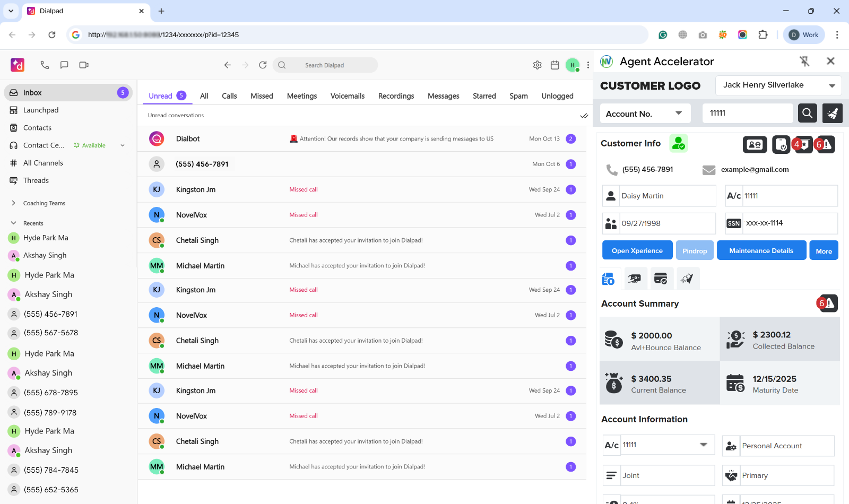This screenshot has height=504, width=849.
Task: Open the browser extensions puzzle icon
Action: click(763, 35)
